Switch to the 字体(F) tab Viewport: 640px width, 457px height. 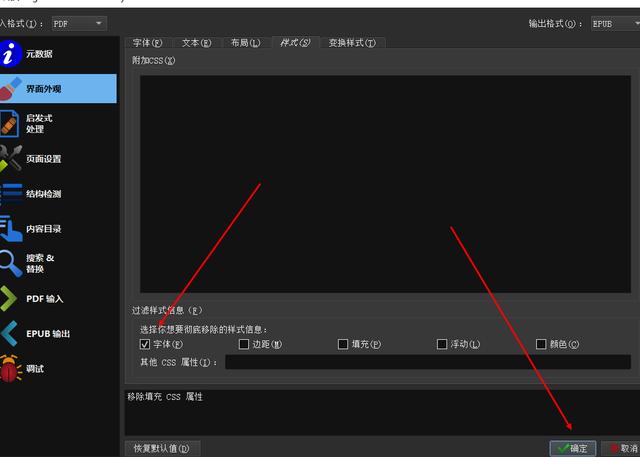[x=148, y=42]
